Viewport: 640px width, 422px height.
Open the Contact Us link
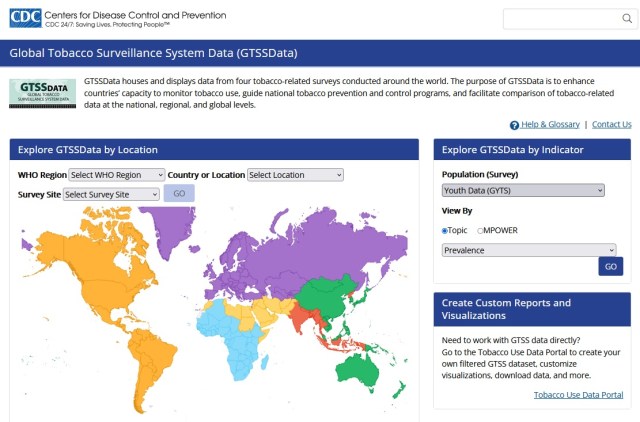[x=611, y=124]
